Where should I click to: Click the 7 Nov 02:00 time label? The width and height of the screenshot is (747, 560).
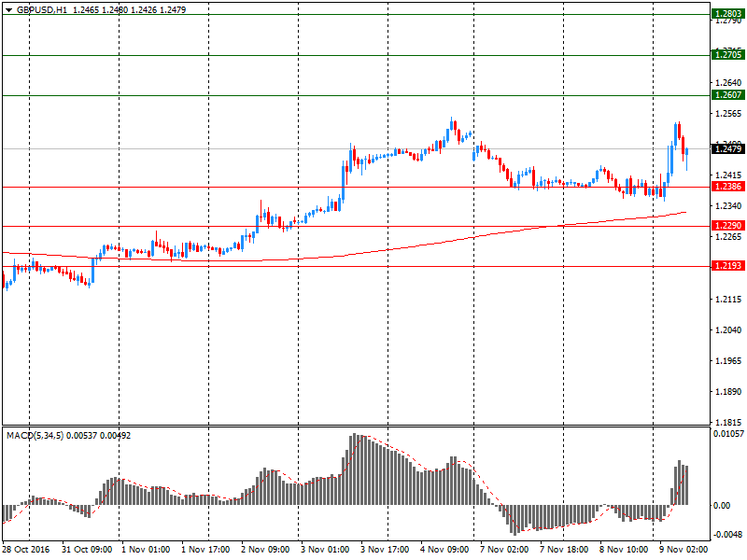click(x=504, y=549)
